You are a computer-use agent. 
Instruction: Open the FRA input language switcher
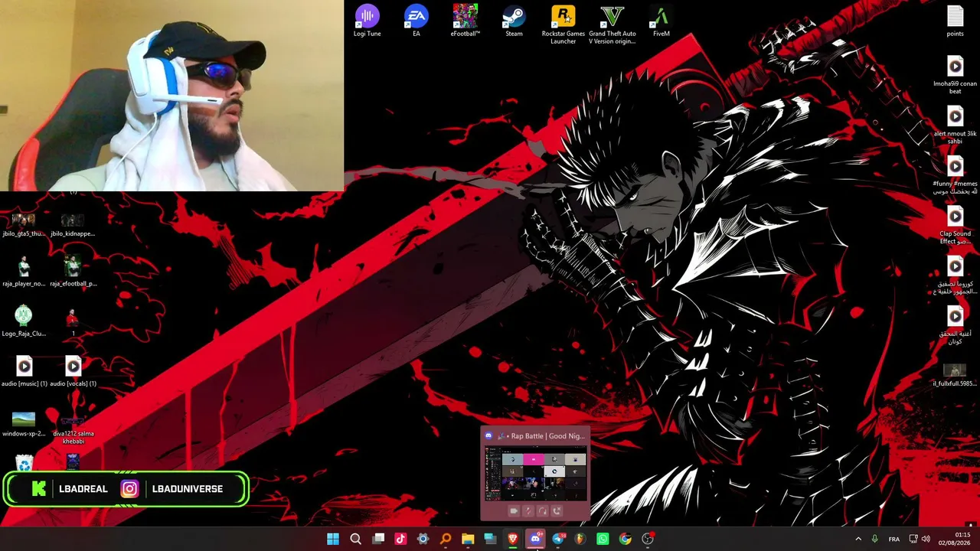coord(893,540)
